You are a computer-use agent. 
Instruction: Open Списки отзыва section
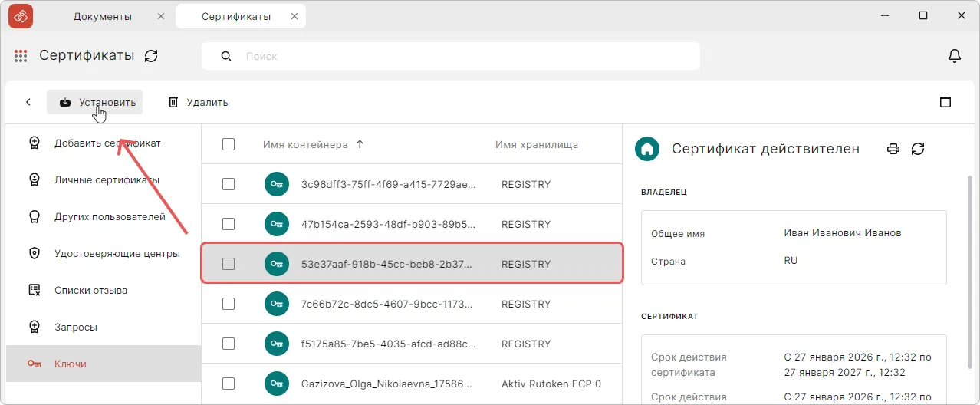103,290
